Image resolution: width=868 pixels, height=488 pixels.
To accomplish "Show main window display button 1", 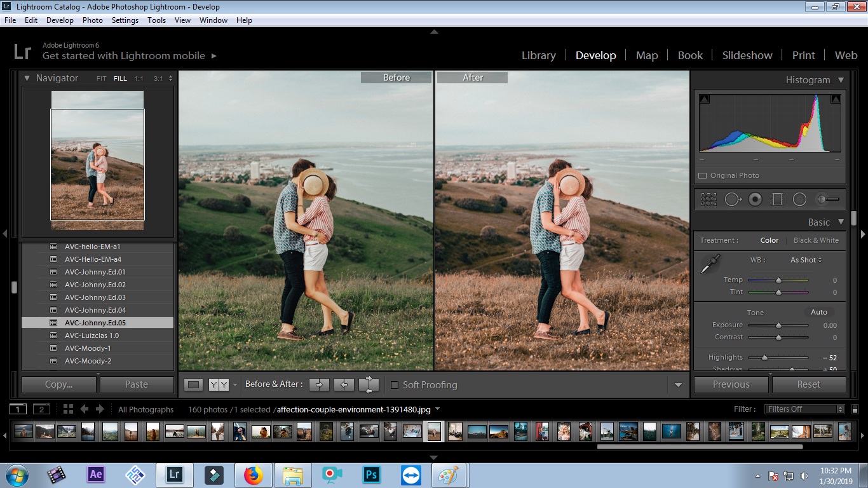I will [18, 409].
